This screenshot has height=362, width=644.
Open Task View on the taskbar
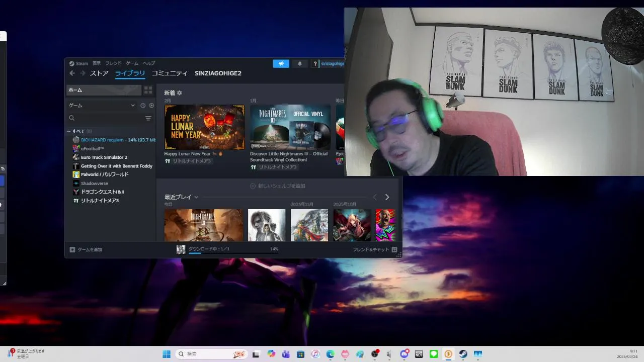[256, 354]
